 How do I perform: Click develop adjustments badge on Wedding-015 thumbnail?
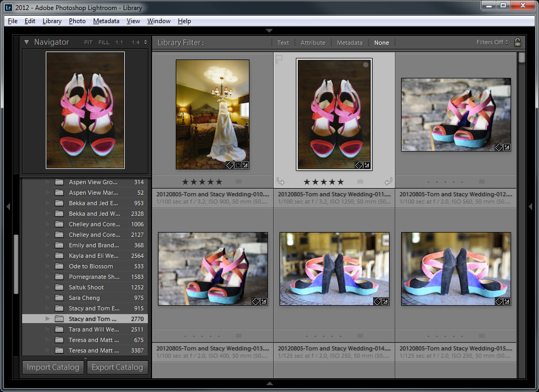pos(507,301)
